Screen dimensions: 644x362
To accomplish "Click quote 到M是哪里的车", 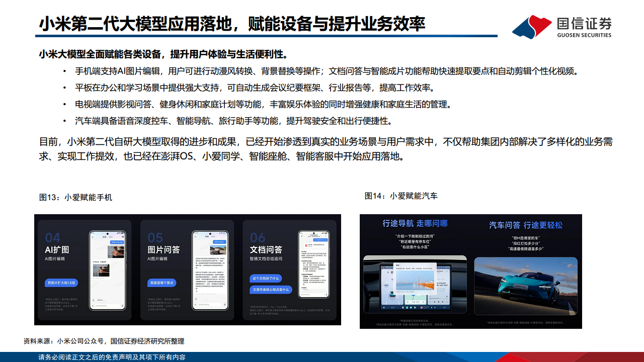I will pos(526,237).
